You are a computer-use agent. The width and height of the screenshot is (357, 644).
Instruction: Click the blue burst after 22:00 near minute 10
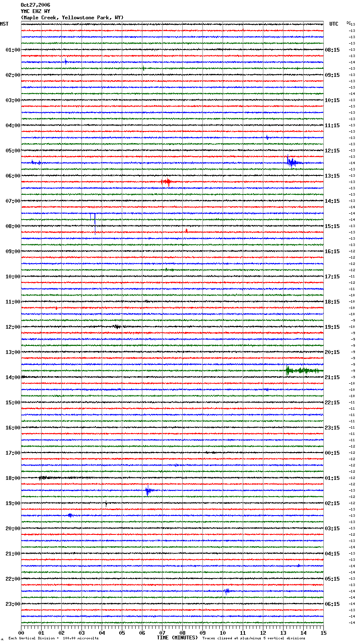click(x=227, y=591)
